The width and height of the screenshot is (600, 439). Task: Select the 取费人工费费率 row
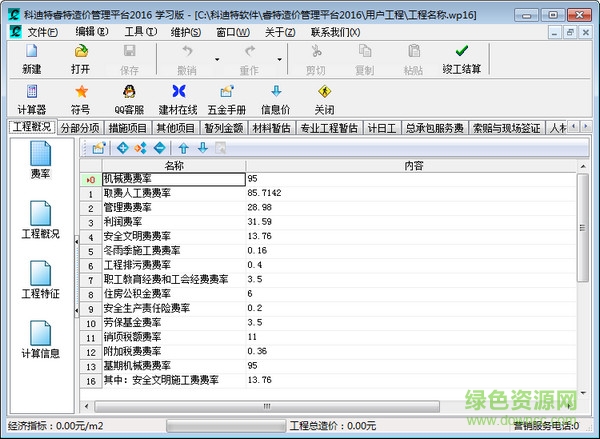tap(328, 193)
